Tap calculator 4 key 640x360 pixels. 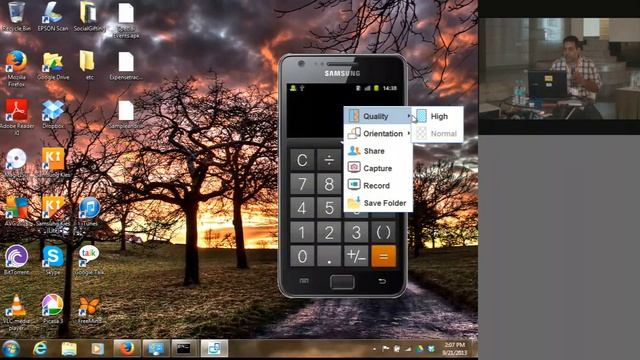point(302,208)
